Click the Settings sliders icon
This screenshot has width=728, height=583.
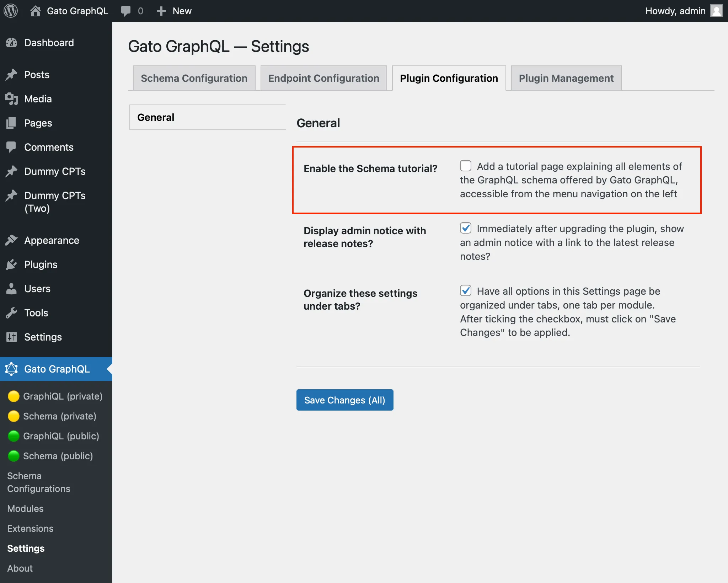11,337
